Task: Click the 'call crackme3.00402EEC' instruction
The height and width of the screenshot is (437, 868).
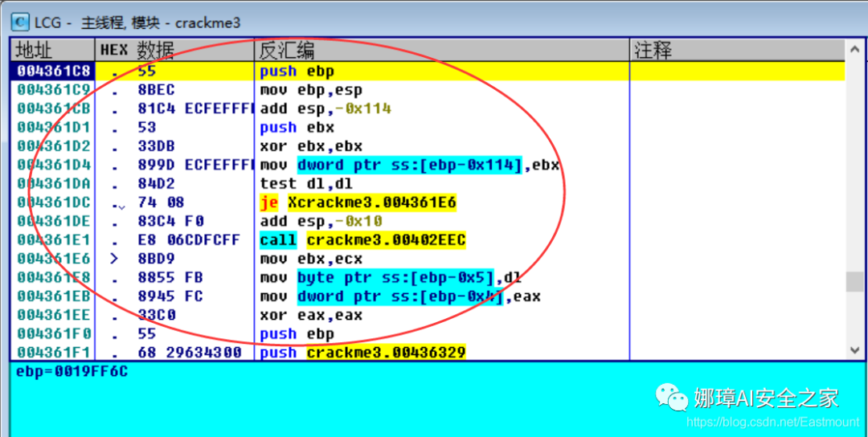Action: pos(362,240)
